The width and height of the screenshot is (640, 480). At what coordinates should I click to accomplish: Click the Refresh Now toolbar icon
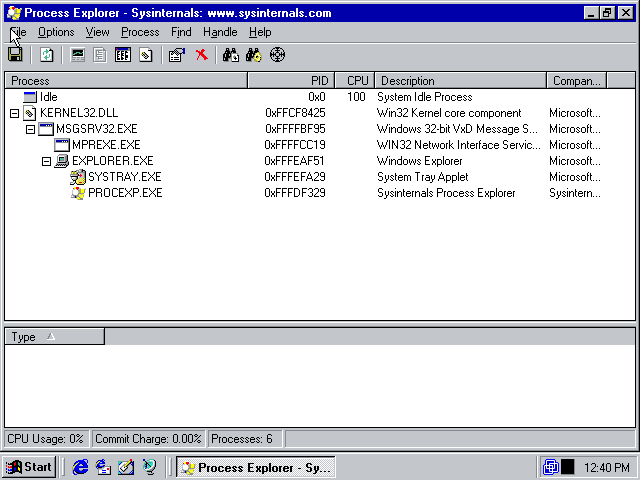47,55
